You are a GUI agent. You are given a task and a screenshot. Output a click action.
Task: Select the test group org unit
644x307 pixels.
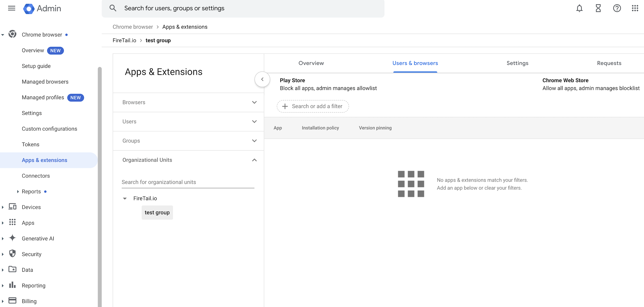pos(157,212)
